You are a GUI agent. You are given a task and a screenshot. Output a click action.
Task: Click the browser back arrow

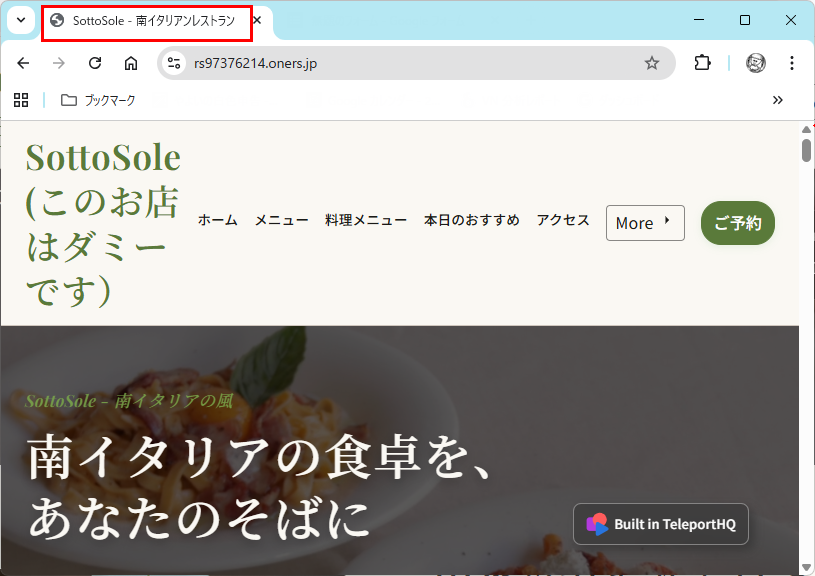pyautogui.click(x=23, y=62)
